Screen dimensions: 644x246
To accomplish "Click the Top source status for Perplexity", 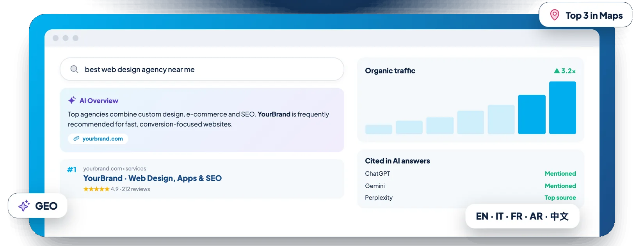I will click(560, 198).
